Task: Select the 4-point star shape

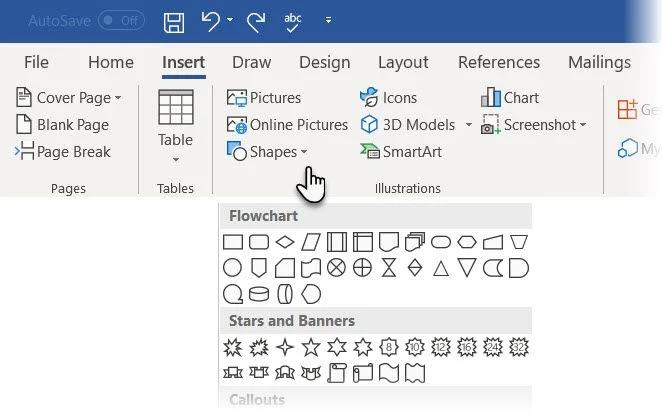Action: pos(285,347)
